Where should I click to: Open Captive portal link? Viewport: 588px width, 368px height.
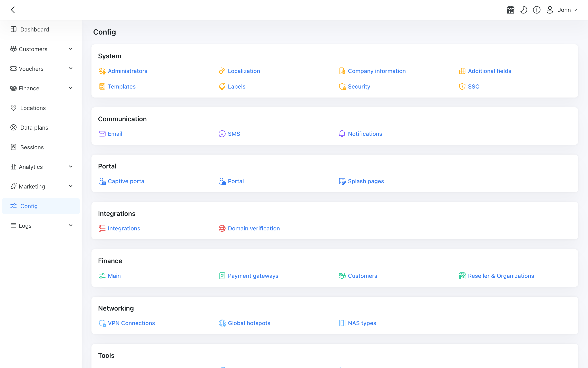coord(127,181)
